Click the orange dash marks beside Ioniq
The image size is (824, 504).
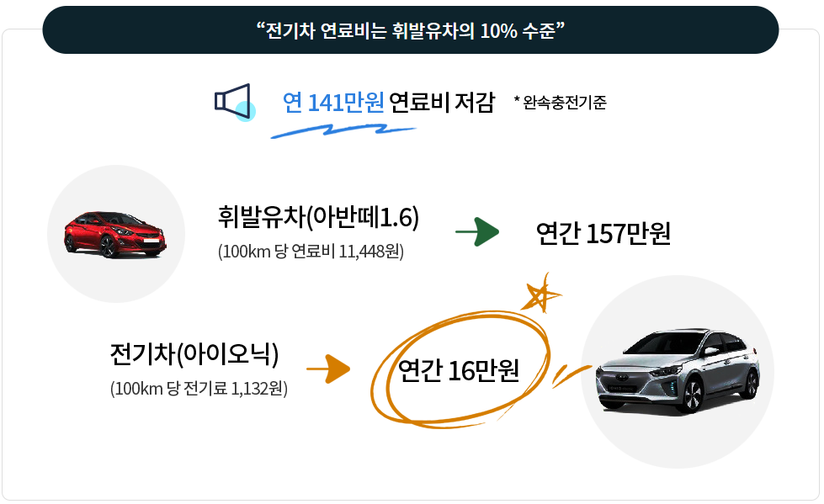point(571,375)
